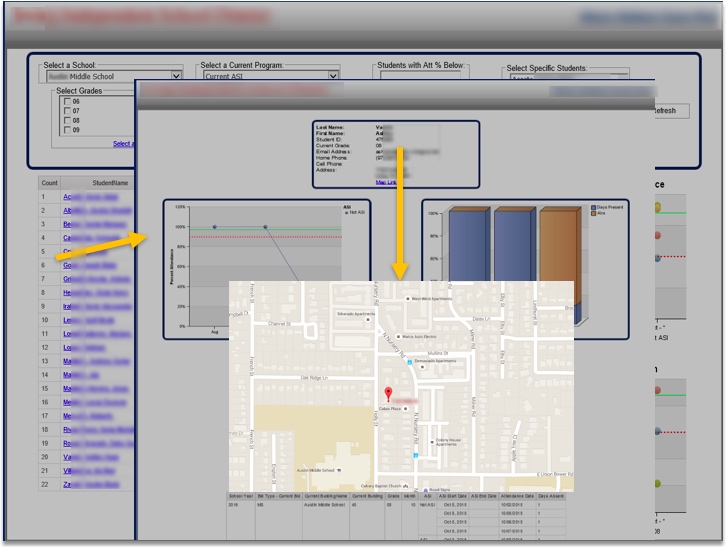Open row 22 student link starting 'Za'
This screenshot has width=726, height=547.
91,484
